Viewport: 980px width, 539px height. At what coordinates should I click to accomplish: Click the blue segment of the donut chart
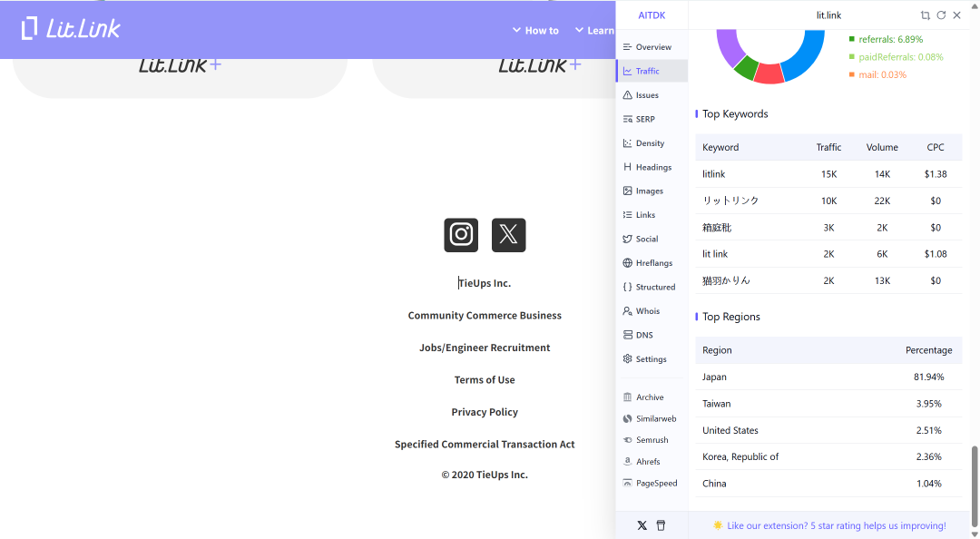[x=807, y=57]
